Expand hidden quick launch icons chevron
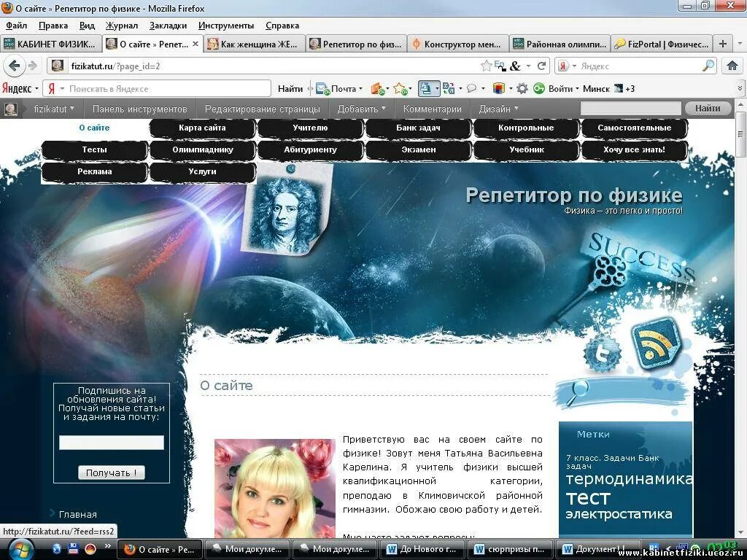This screenshot has height=560, width=747. pyautogui.click(x=108, y=545)
